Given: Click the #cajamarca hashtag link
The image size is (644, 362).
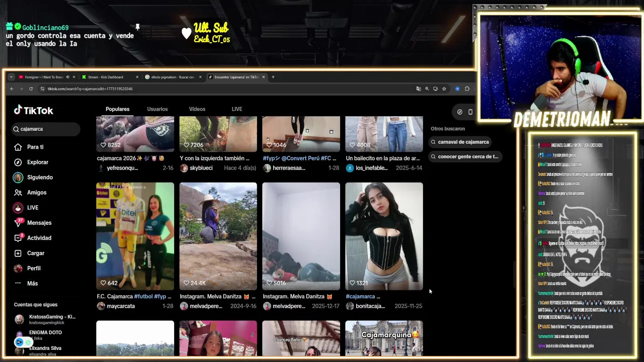Looking at the screenshot, I should click(x=360, y=297).
